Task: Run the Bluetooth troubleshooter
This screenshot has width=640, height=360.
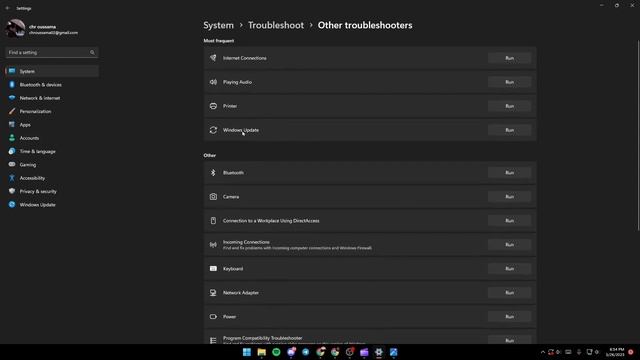Action: (509, 173)
